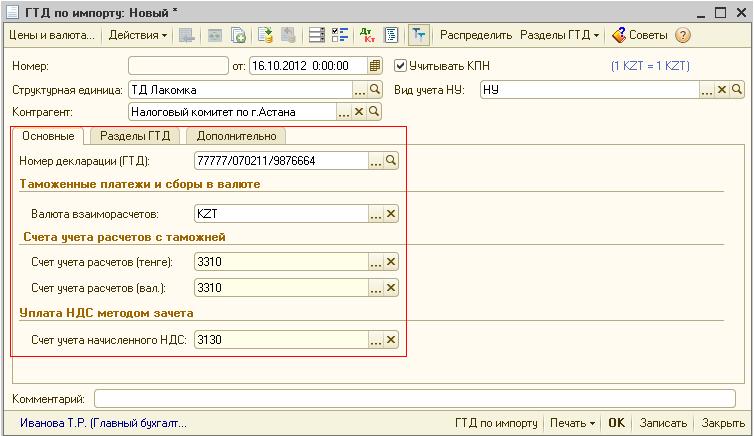This screenshot has width=754, height=436.
Task: Clear the Счет учета начисленного НДС field
Action: [x=391, y=339]
